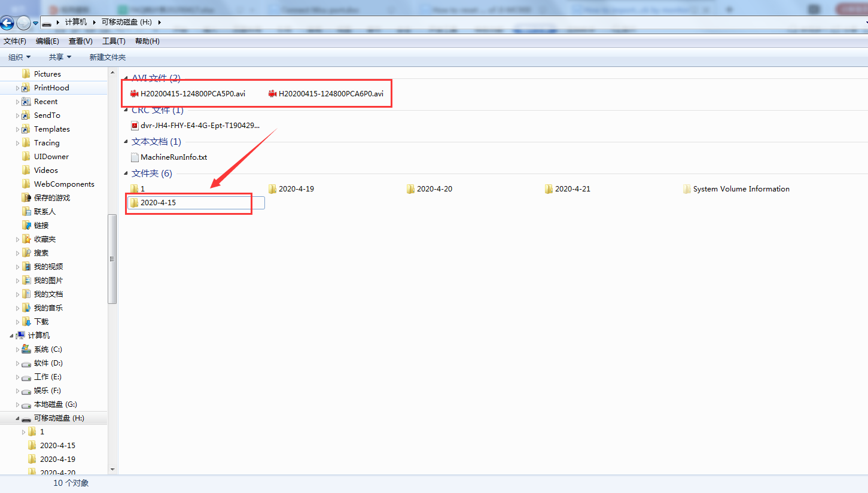This screenshot has width=868, height=493.
Task: Select the MachineRunInfo.txt document icon
Action: tap(135, 157)
